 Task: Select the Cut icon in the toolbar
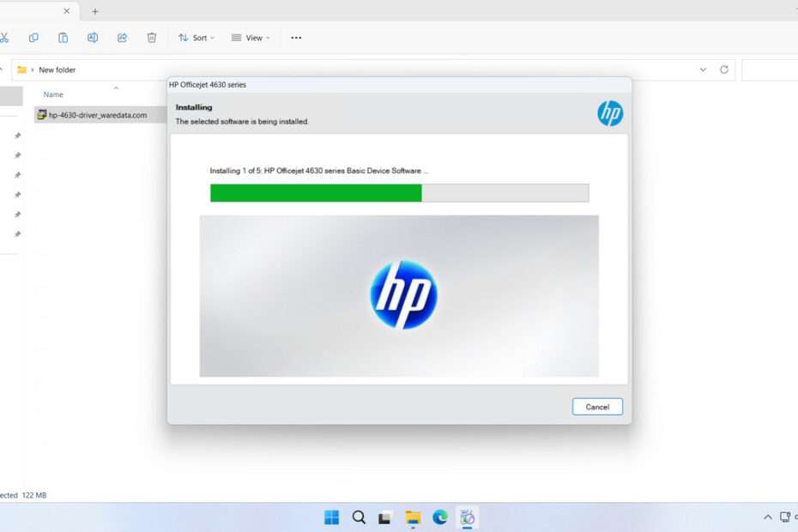pos(5,38)
